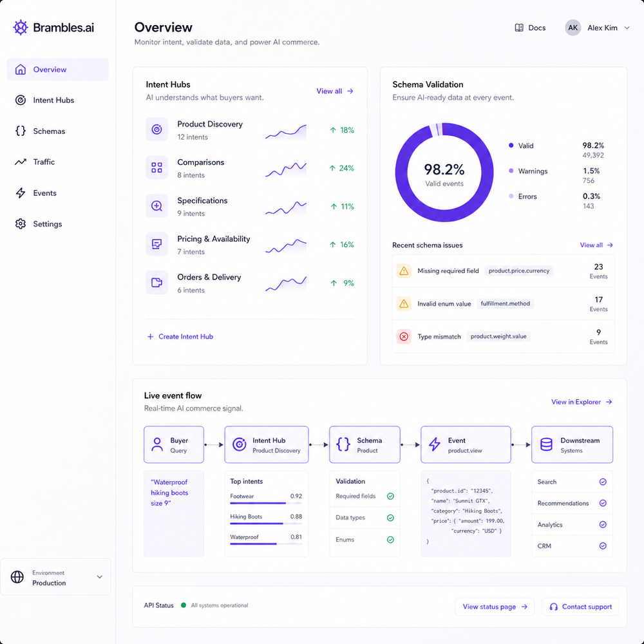Click the red error icon for Type mismatch

coord(404,336)
